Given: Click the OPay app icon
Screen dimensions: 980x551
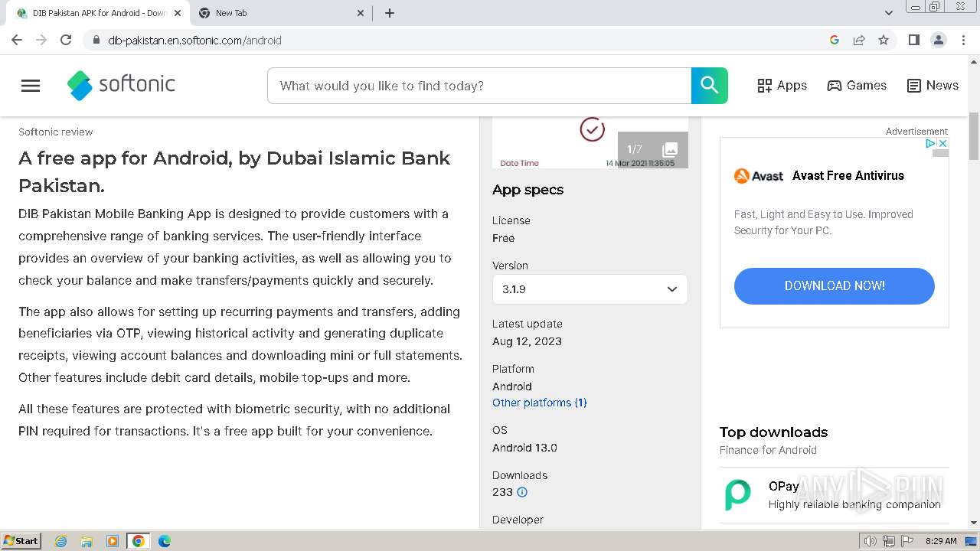Looking at the screenshot, I should point(738,495).
